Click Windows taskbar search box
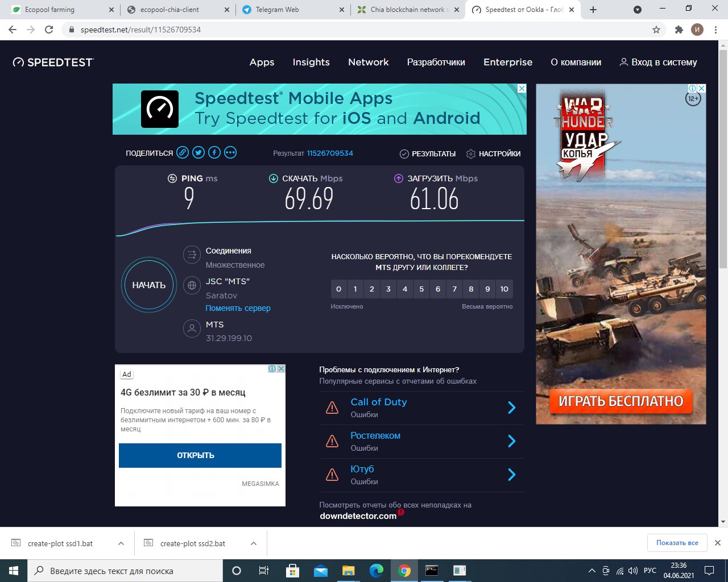The image size is (728, 582). 125,571
